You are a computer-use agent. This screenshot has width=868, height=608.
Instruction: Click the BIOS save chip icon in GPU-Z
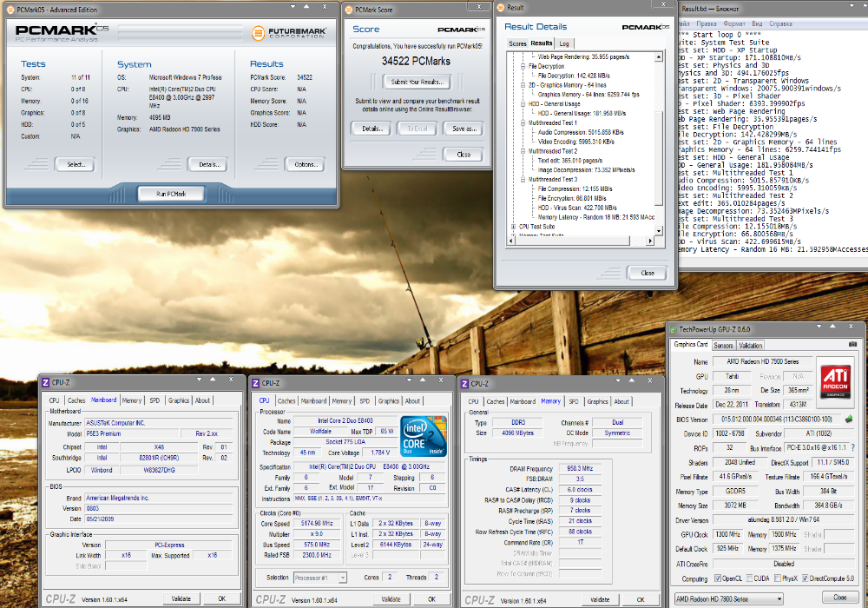coord(849,419)
